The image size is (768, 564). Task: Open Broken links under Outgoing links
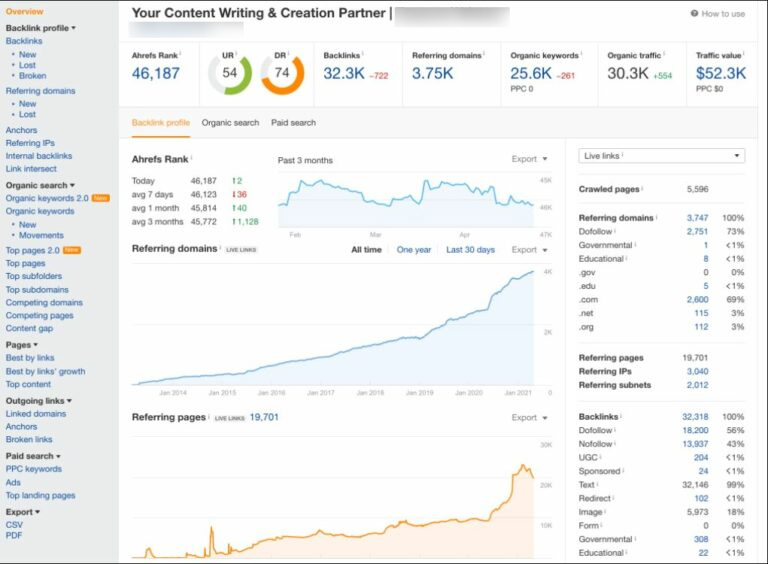click(29, 440)
